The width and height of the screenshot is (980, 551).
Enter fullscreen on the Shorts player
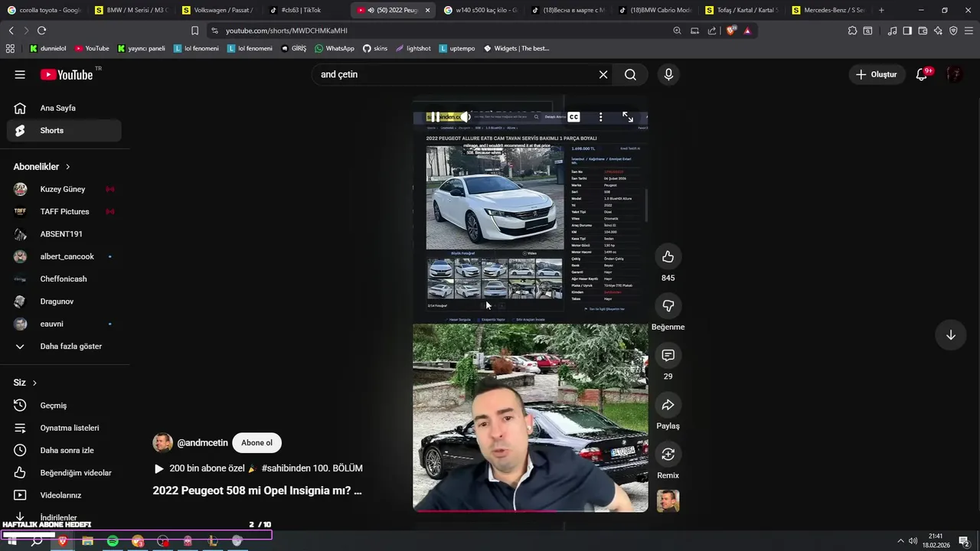(x=628, y=117)
